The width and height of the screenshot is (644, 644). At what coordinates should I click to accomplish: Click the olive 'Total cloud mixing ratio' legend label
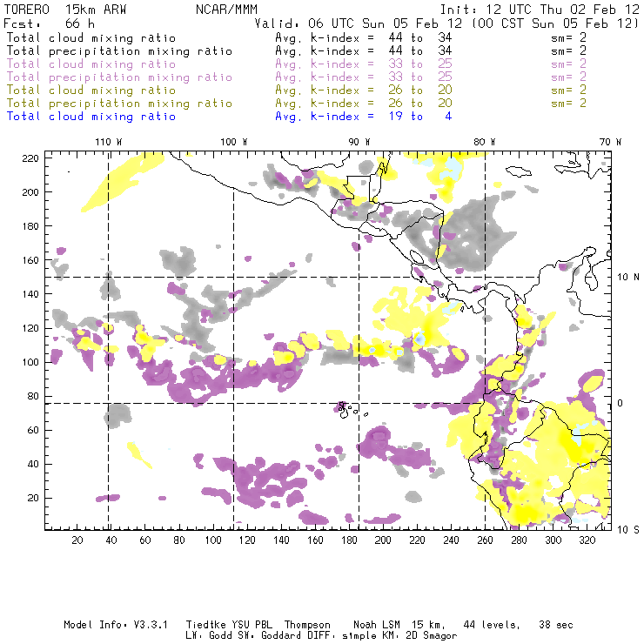coord(91,91)
